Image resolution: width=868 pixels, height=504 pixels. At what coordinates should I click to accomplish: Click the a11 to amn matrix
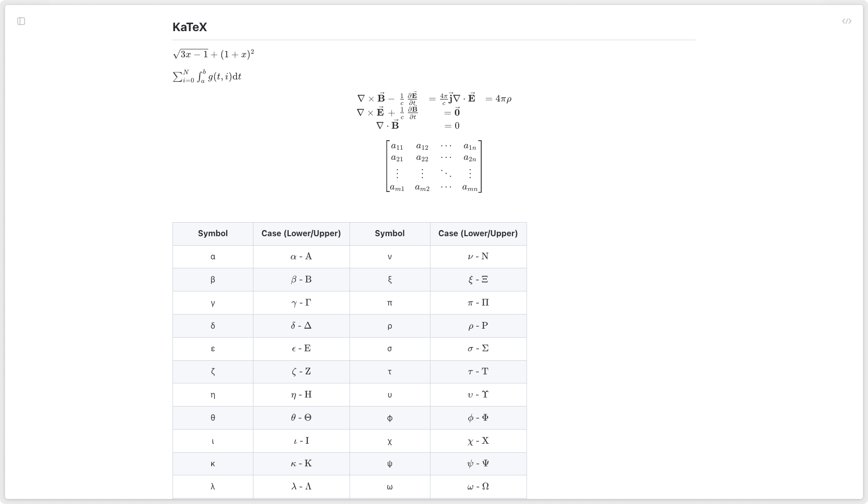(434, 166)
